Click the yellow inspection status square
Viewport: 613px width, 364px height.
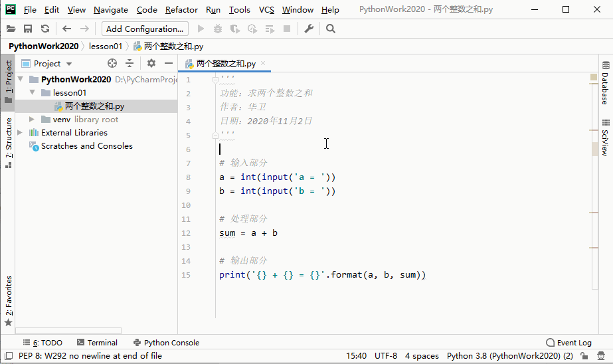(594, 77)
